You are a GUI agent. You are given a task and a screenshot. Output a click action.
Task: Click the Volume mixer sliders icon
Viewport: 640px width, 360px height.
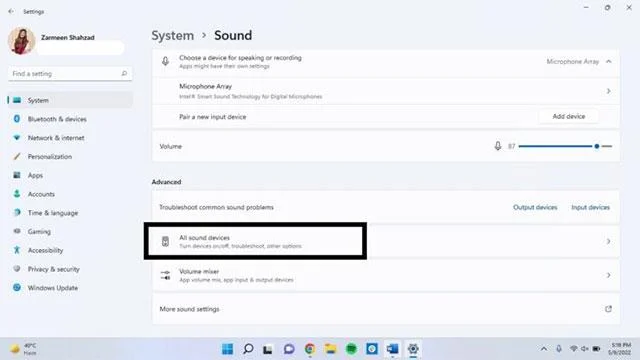tap(165, 275)
